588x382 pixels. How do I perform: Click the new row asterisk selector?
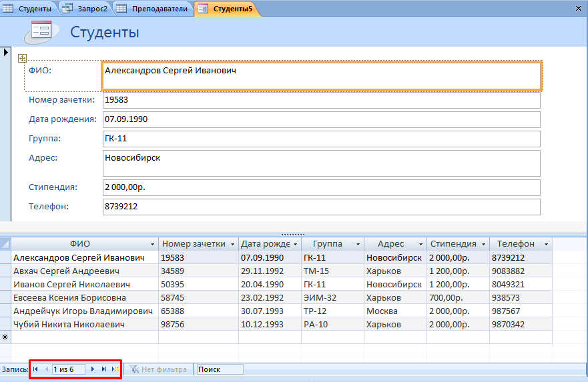pos(5,337)
